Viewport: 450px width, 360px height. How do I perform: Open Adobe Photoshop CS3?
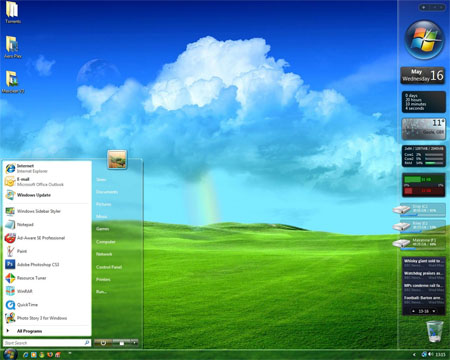(x=47, y=264)
